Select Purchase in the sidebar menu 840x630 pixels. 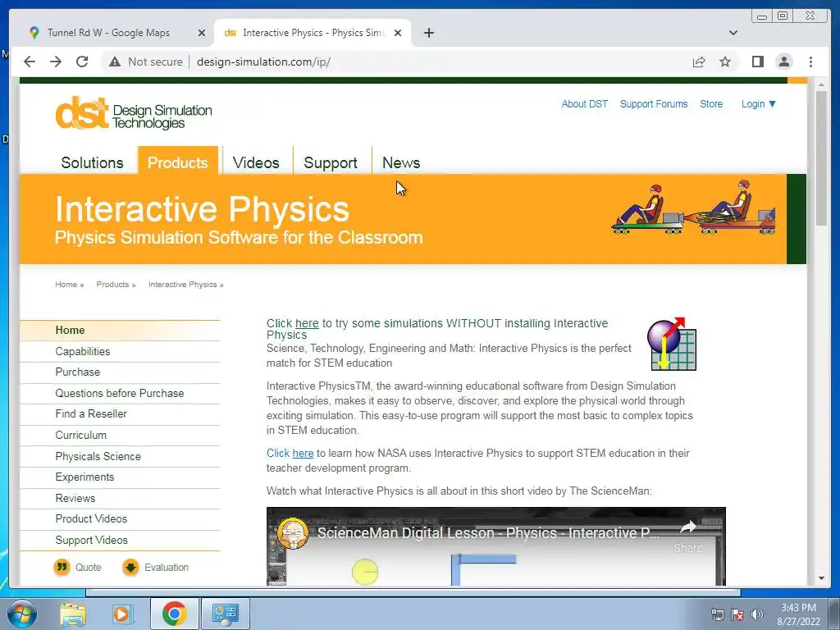point(120,372)
